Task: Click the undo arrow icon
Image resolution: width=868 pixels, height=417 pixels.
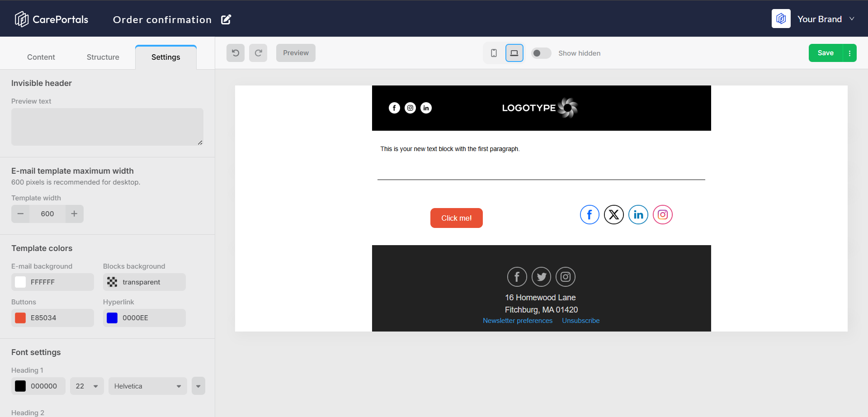Action: pos(236,53)
